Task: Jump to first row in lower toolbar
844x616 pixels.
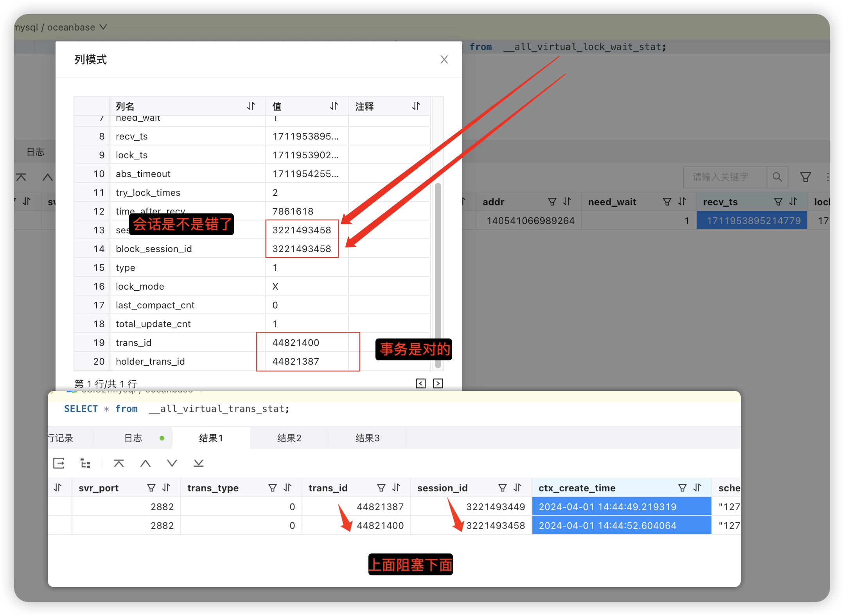Action: (119, 463)
